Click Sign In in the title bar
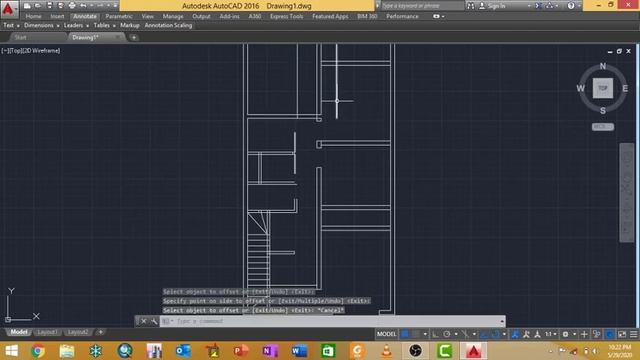This screenshot has height=360, width=640. pyautogui.click(x=496, y=6)
